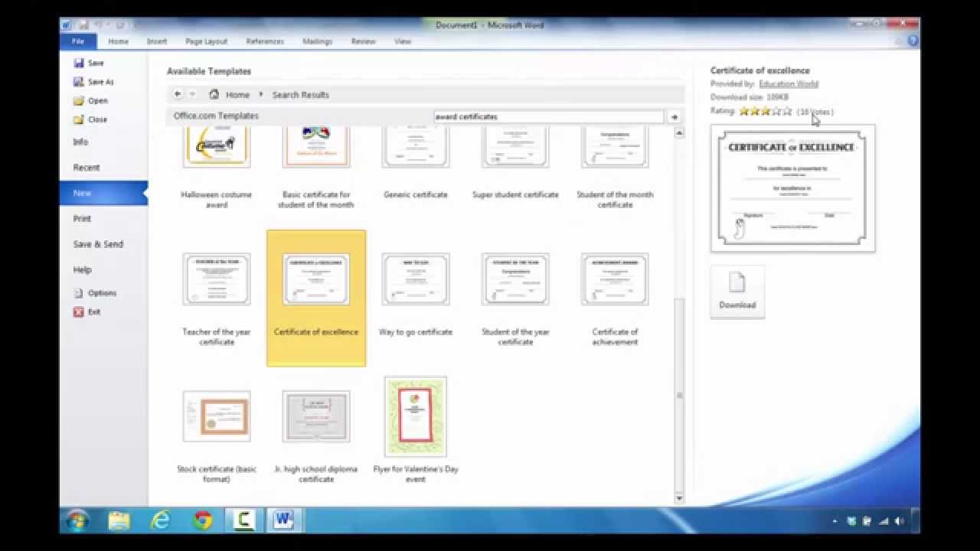Click the award certificates search field
Viewport: 980px width, 551px height.
(548, 117)
